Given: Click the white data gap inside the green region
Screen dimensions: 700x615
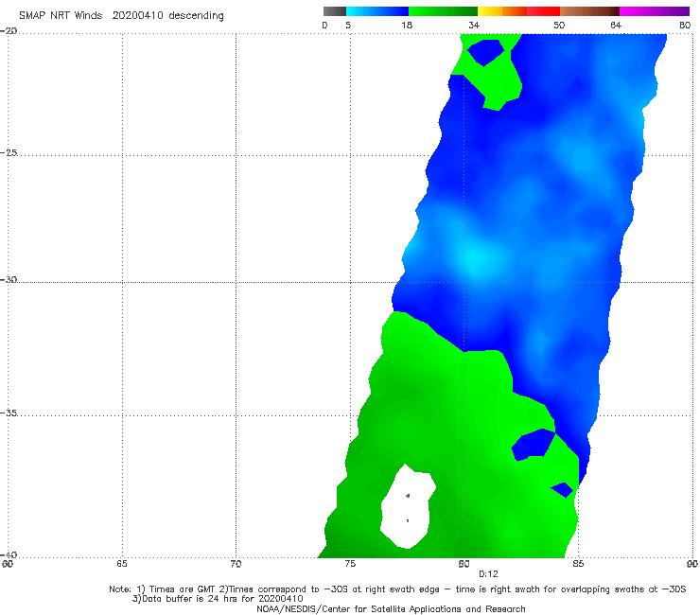Looking at the screenshot, I should coord(407,507).
